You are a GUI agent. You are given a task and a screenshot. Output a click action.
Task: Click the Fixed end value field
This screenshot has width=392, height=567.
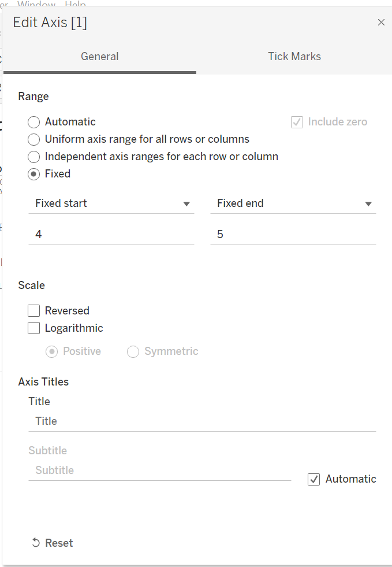point(293,234)
